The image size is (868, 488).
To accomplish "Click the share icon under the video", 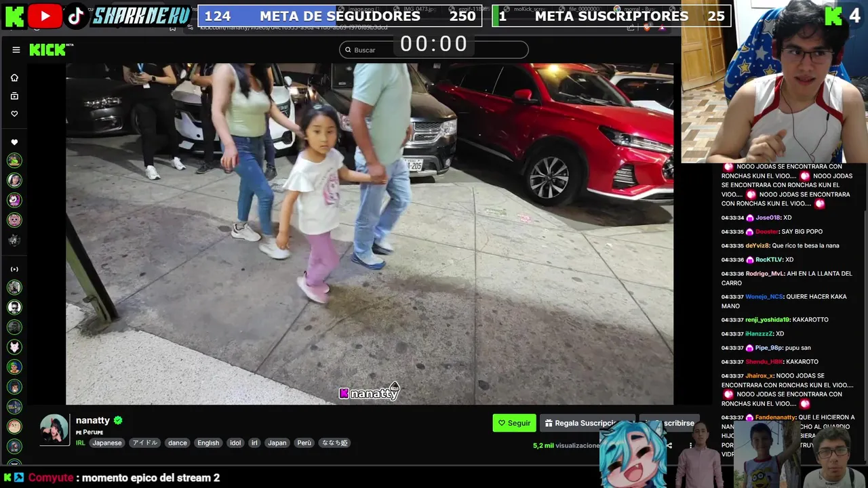I will 669,445.
